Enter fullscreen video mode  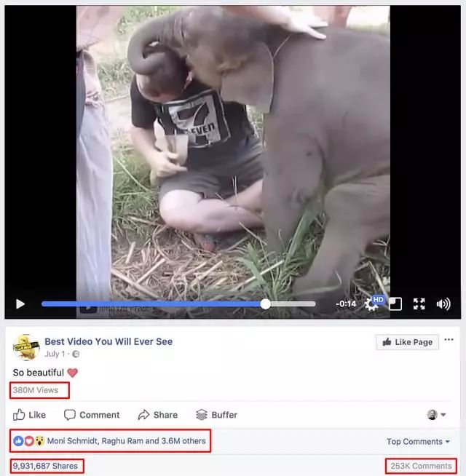click(419, 304)
